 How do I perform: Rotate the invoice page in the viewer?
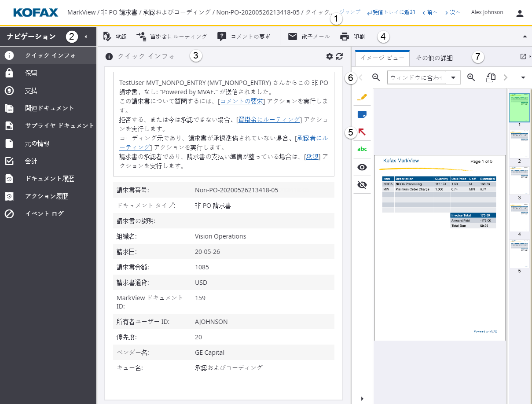point(491,77)
